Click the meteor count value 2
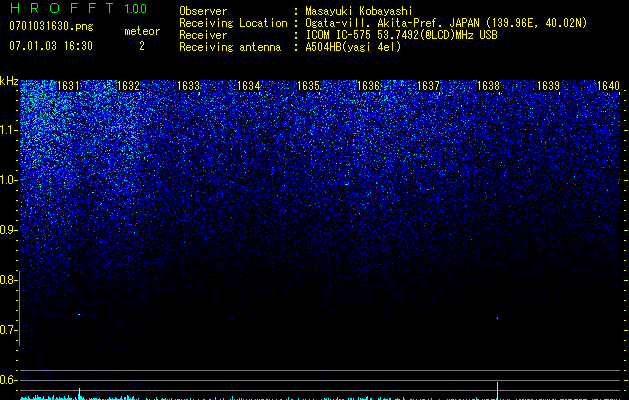 point(142,46)
